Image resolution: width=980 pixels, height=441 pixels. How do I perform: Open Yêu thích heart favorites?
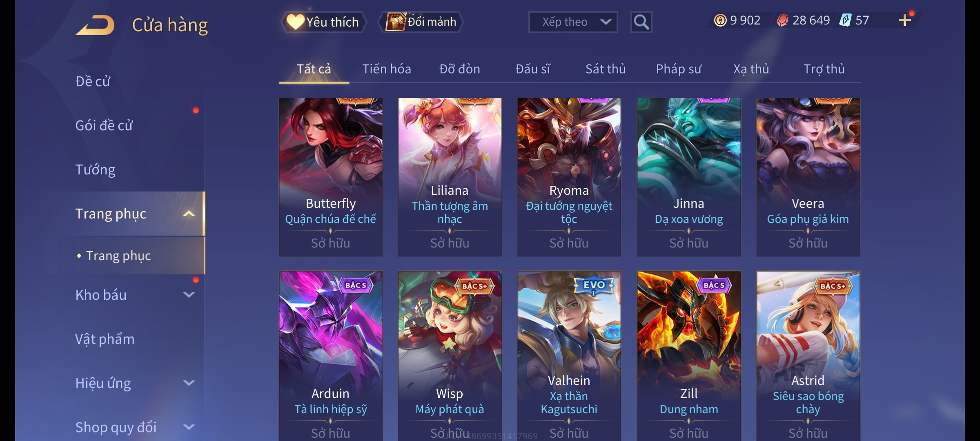[323, 22]
